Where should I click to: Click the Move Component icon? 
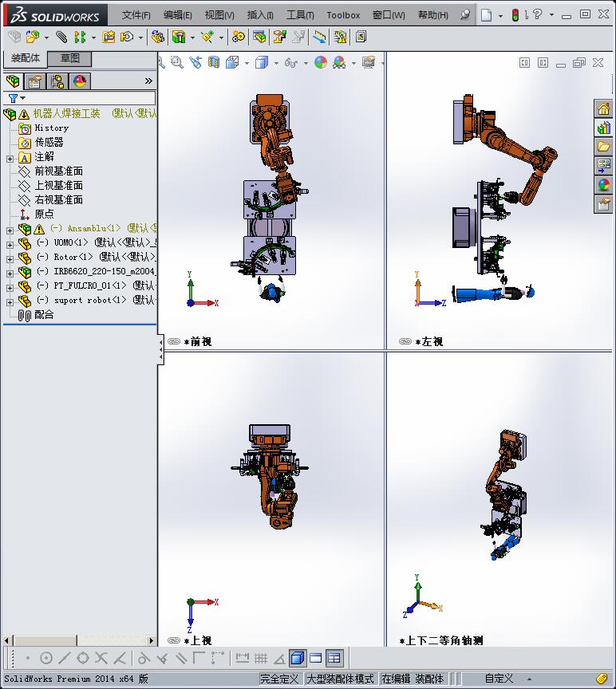tap(127, 37)
